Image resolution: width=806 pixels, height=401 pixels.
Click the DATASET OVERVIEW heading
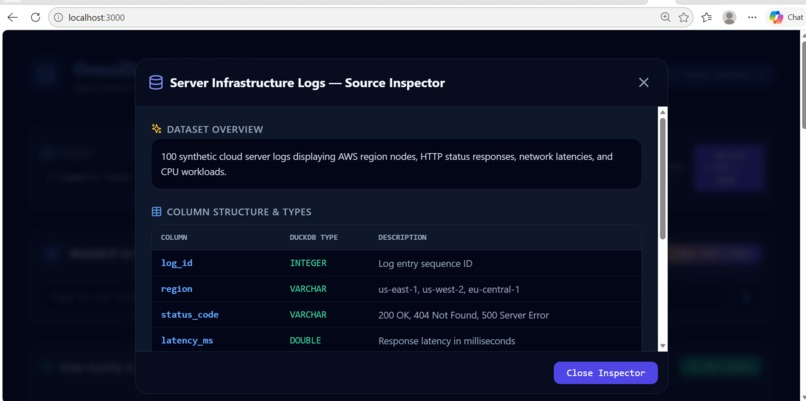coord(215,130)
